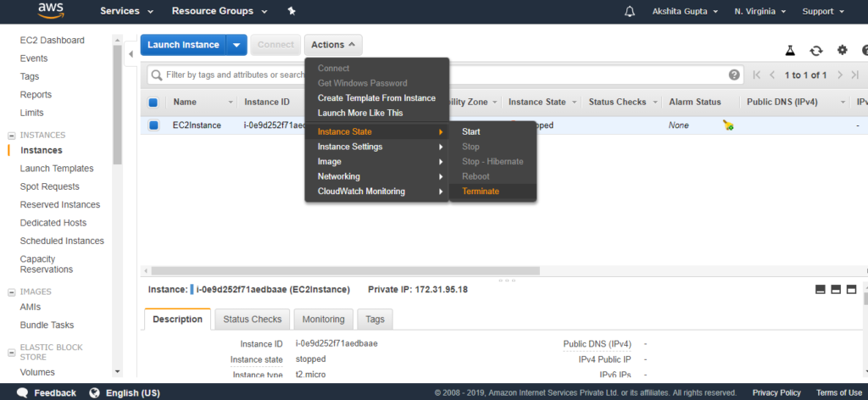868x400 pixels.
Task: Open Reserved Instances in sidebar
Action: pos(60,205)
